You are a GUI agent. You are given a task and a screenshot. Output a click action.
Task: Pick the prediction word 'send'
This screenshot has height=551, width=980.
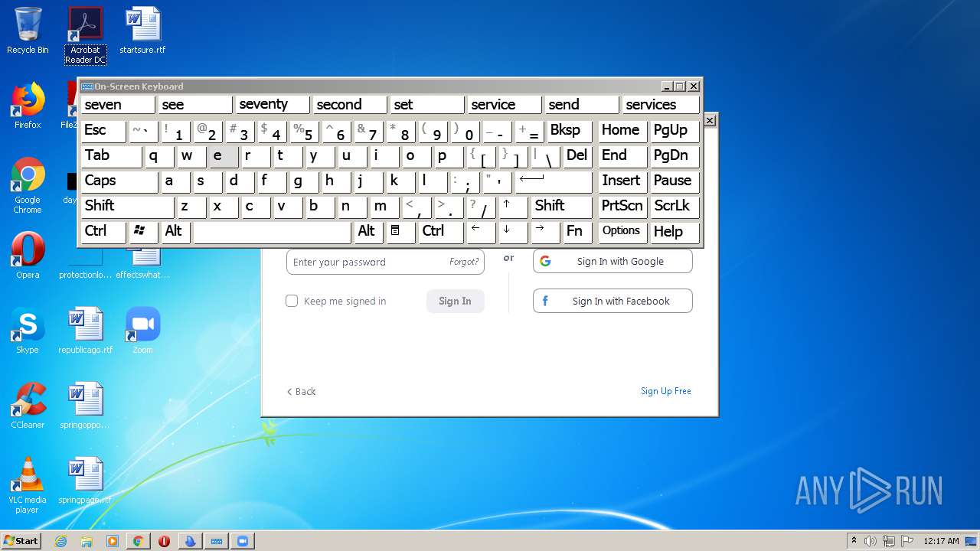(582, 105)
